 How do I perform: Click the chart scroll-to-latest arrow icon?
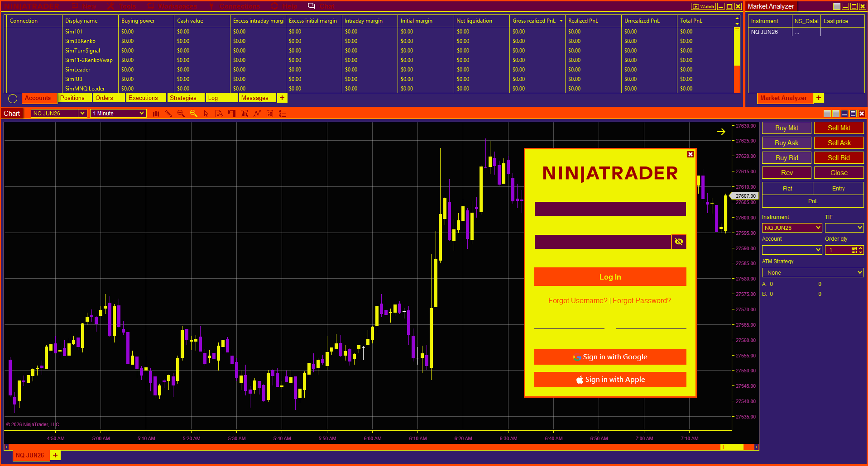[x=721, y=132]
